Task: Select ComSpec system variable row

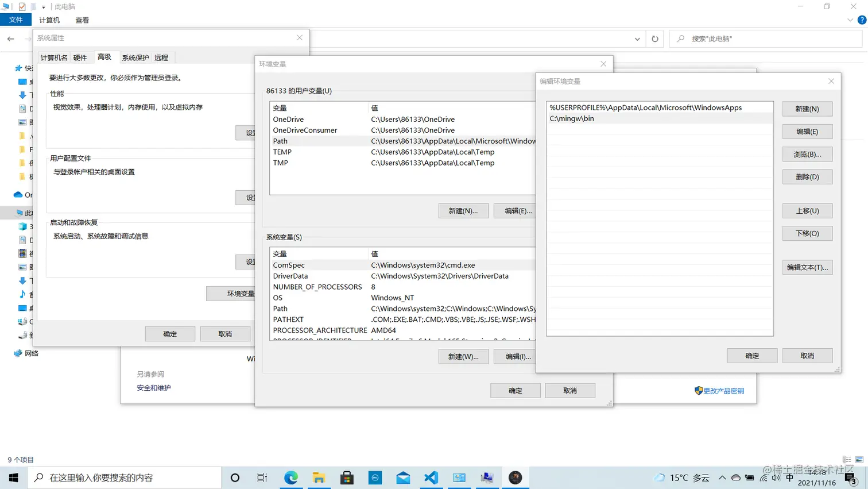Action: 403,265
